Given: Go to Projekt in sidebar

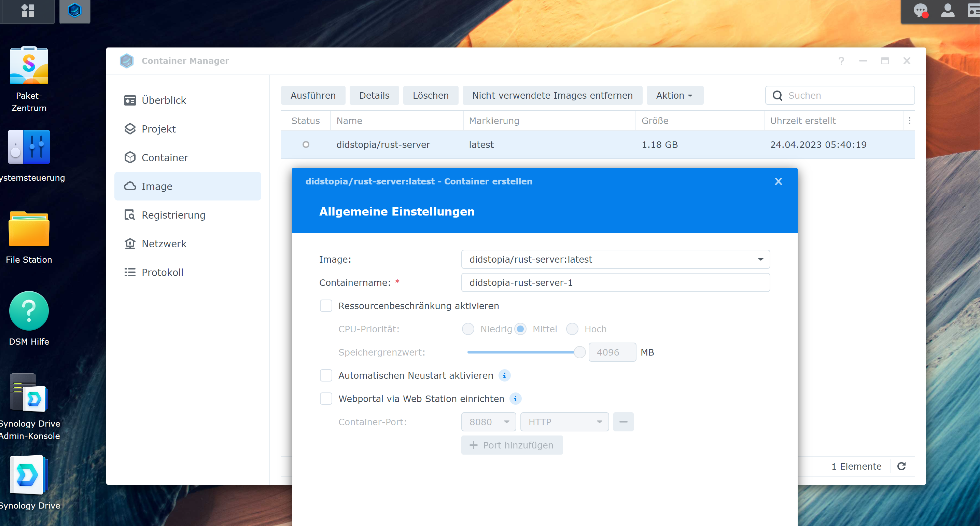Looking at the screenshot, I should (x=187, y=129).
